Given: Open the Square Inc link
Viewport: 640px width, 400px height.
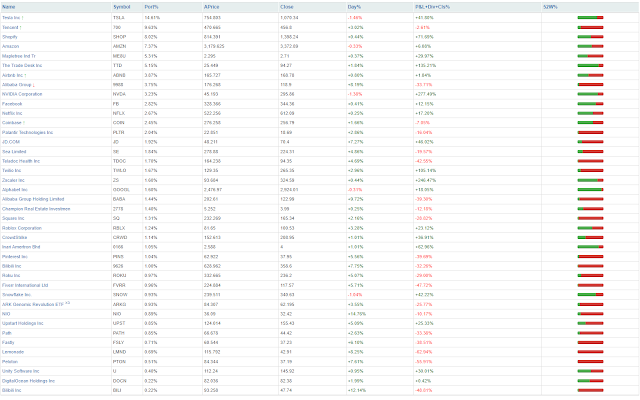Looking at the screenshot, I should click(x=13, y=218).
